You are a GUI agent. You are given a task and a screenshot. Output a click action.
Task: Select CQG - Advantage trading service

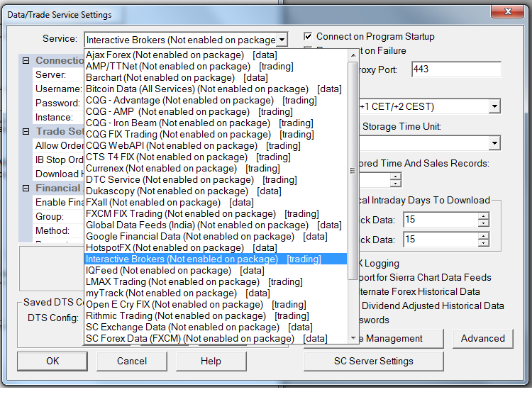[216, 101]
